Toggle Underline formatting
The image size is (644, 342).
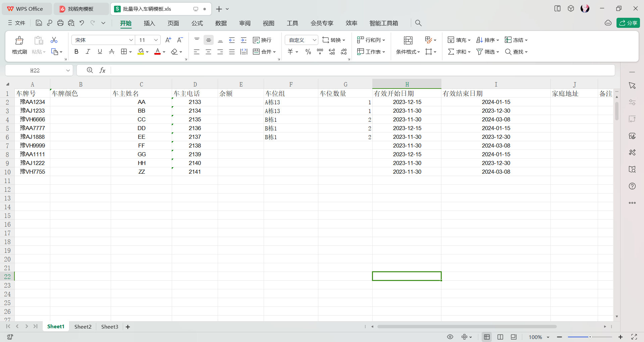(x=100, y=52)
